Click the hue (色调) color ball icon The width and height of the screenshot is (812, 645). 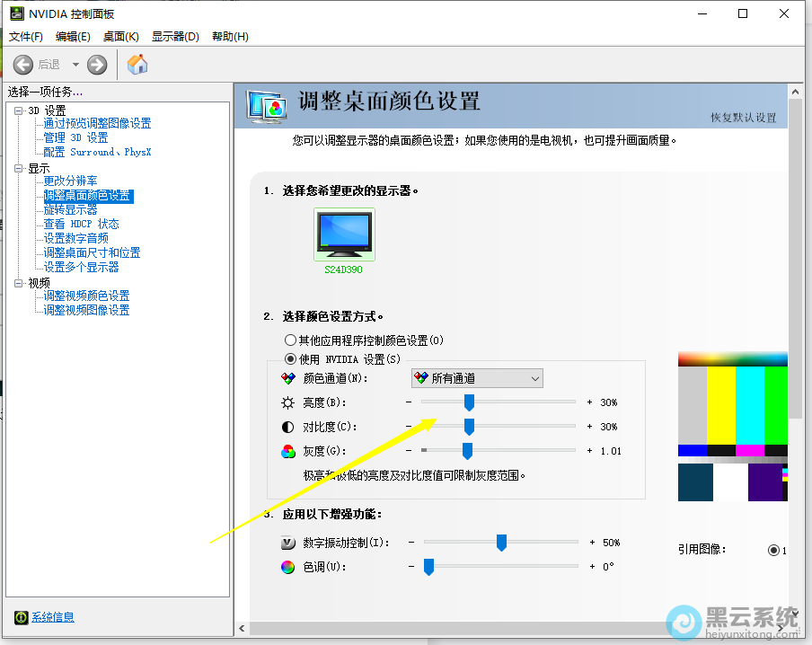287,567
